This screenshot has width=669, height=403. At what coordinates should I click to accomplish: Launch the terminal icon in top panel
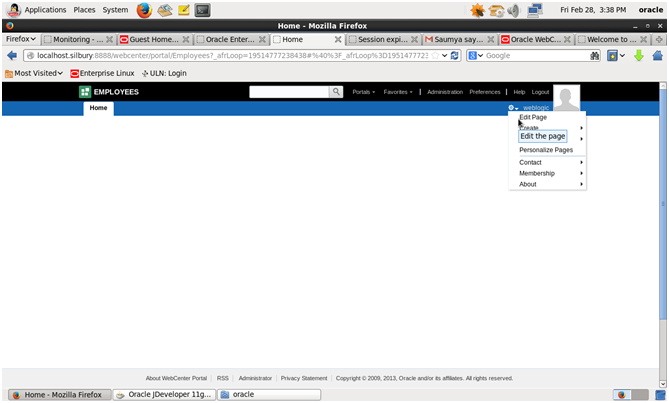coord(202,10)
